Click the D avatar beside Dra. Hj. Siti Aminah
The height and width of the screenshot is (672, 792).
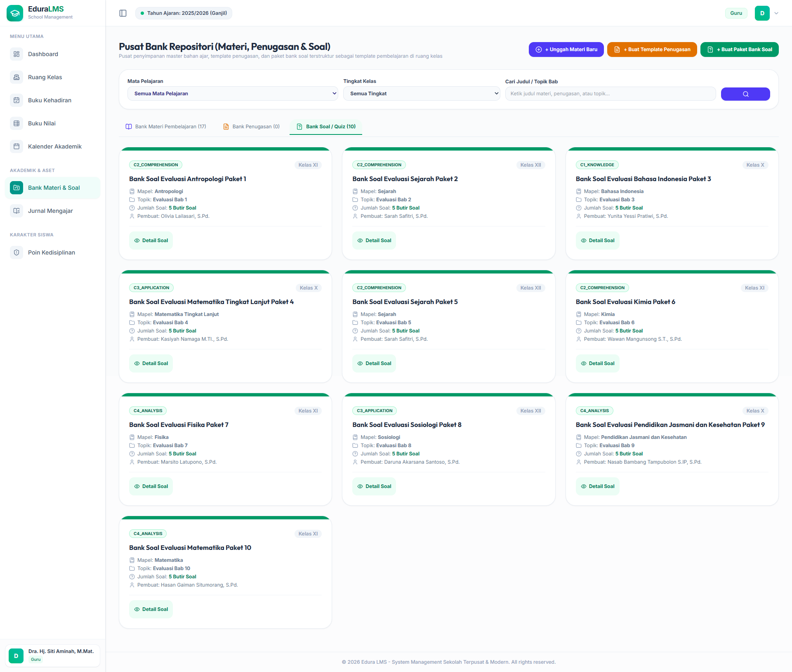pyautogui.click(x=16, y=656)
